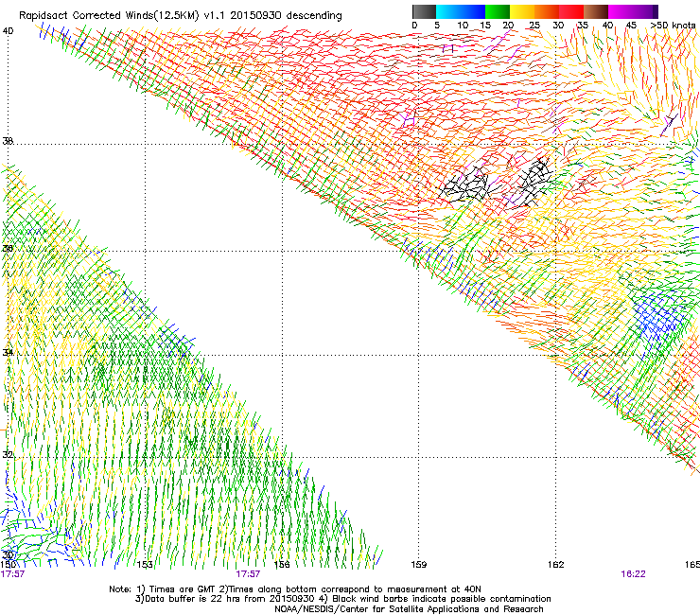The height and width of the screenshot is (615, 700).
Task: Click the longitude label '165'
Action: pos(692,565)
